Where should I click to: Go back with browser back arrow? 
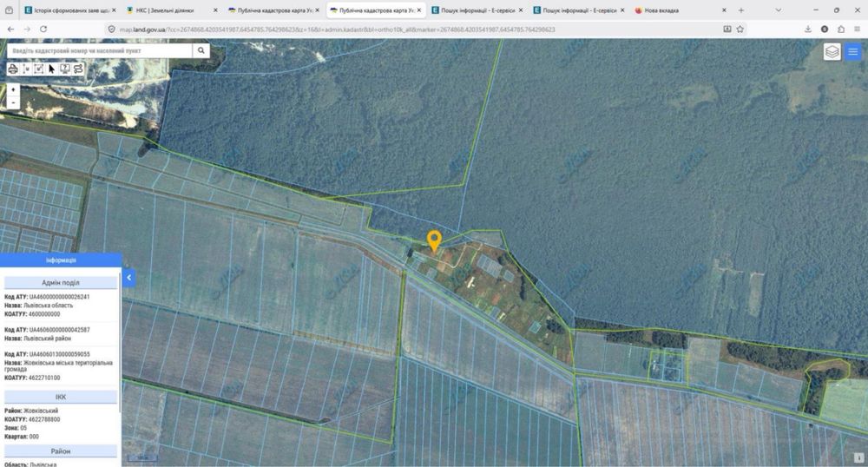tap(10, 29)
